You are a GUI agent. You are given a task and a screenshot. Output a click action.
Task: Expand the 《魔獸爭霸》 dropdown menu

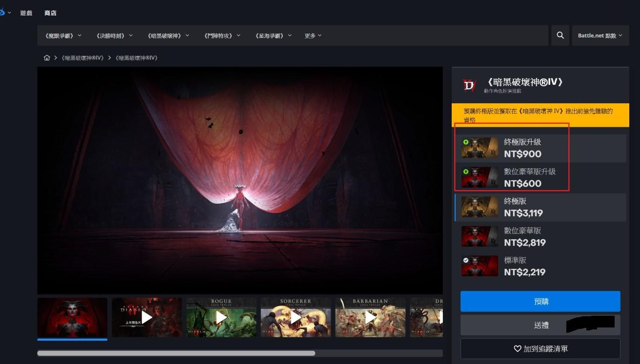pyautogui.click(x=62, y=36)
